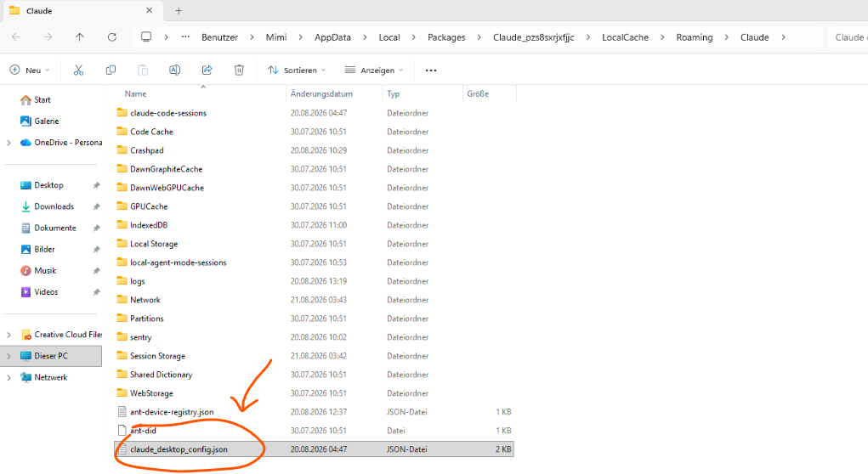Navigate to Mimi in breadcrumb
This screenshot has height=474, width=868.
[276, 37]
